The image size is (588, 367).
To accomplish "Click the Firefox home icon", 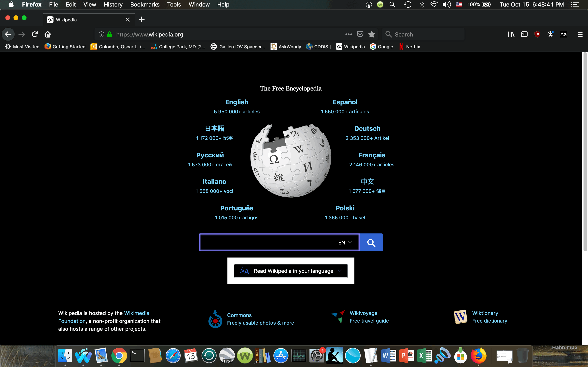I will [48, 34].
